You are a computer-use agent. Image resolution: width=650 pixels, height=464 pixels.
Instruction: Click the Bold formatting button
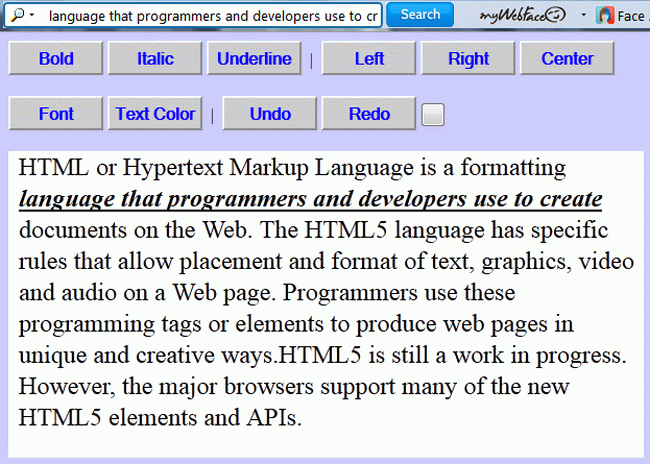coord(56,58)
